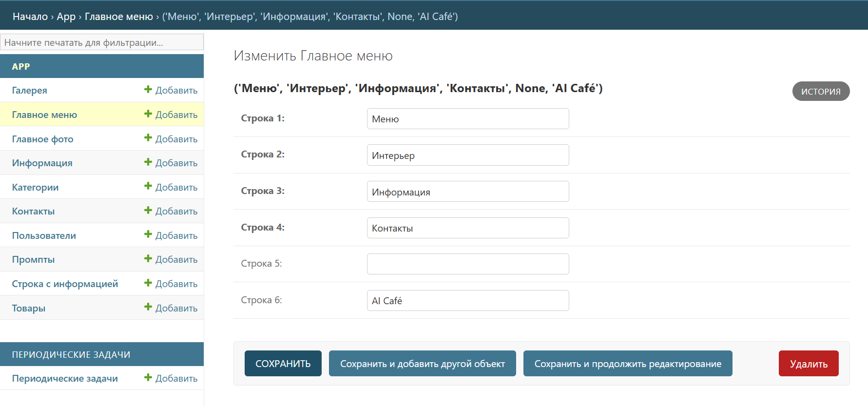The image size is (868, 407).
Task: Click the plus icon in Товары row
Action: point(148,308)
